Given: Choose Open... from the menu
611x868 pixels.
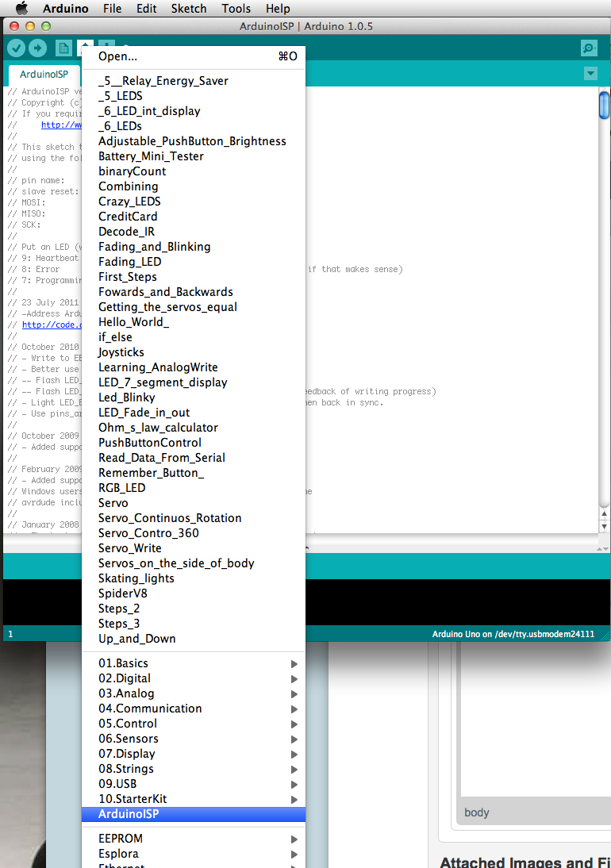Looking at the screenshot, I should pyautogui.click(x=194, y=56).
